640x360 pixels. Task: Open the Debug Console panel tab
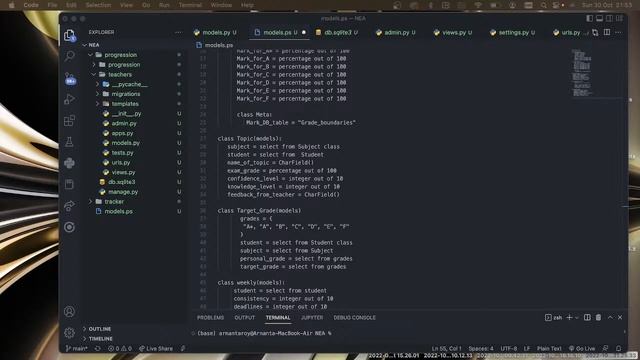(x=354, y=318)
